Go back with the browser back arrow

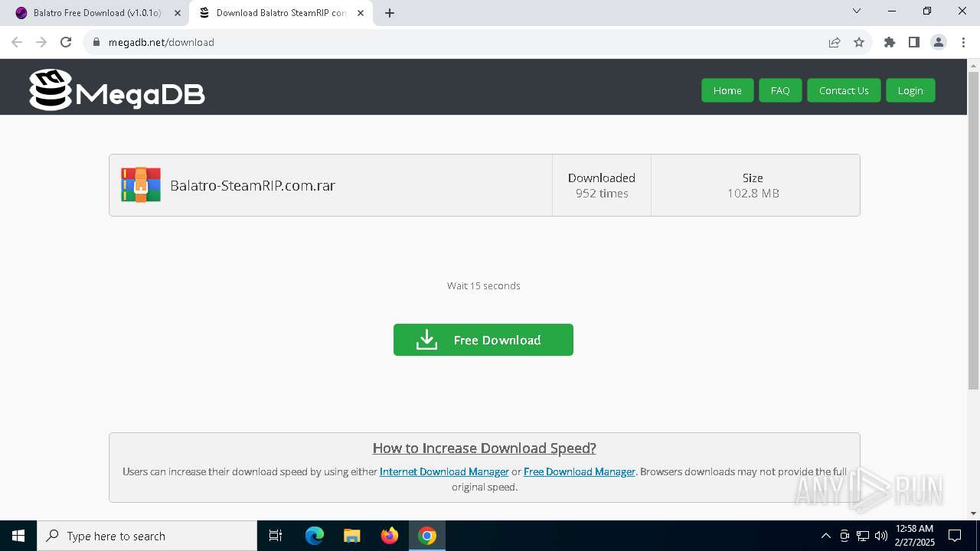pyautogui.click(x=17, y=42)
